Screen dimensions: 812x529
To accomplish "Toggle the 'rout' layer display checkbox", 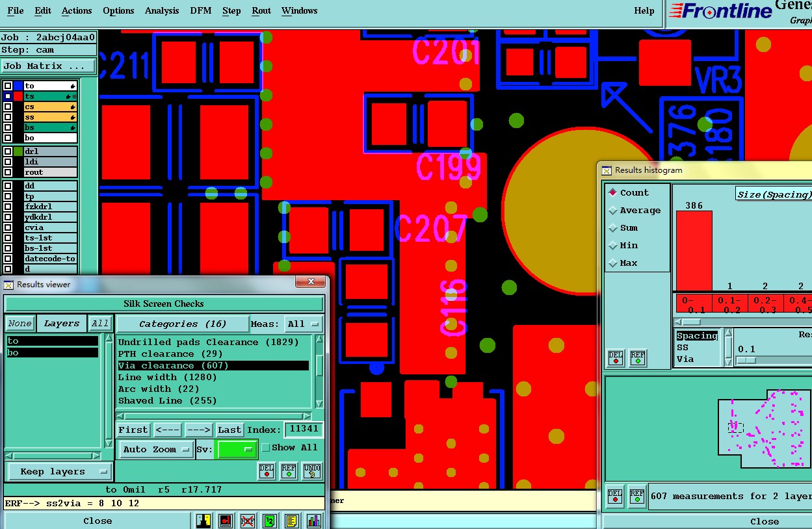I will (8, 172).
